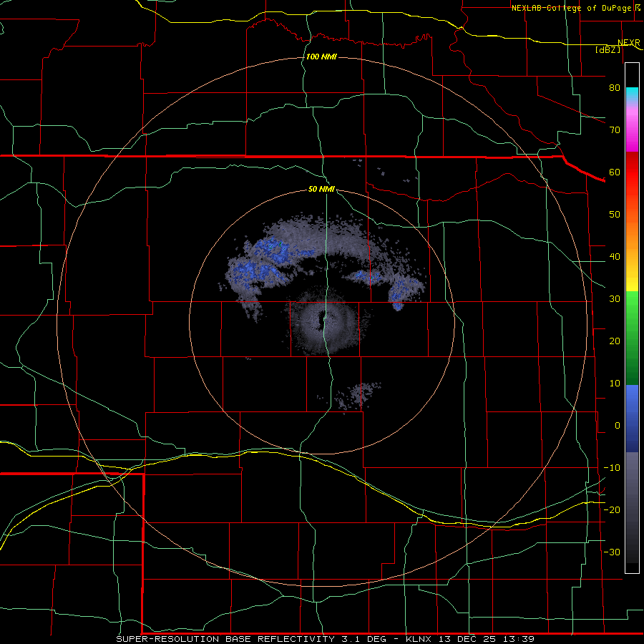Click the 40 value on the dBZ scale
This screenshot has width=644, height=644.
615,257
